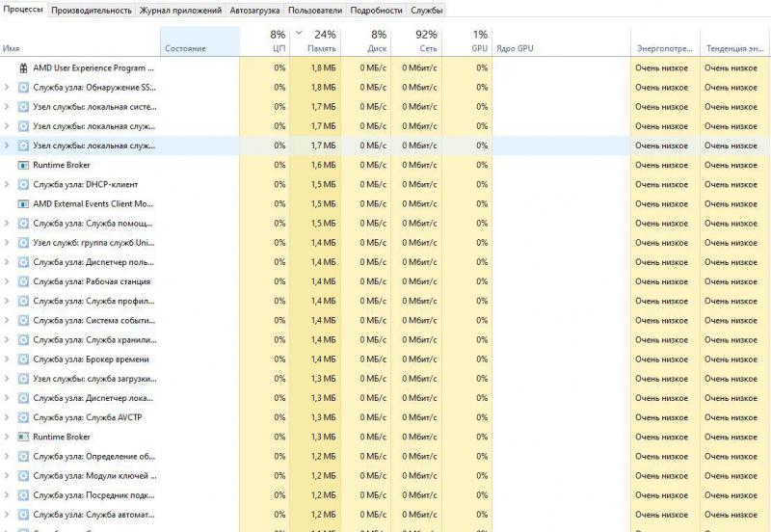Click the Брокер времени service gear icon
Viewport: 771px width, 532px height.
[x=24, y=359]
